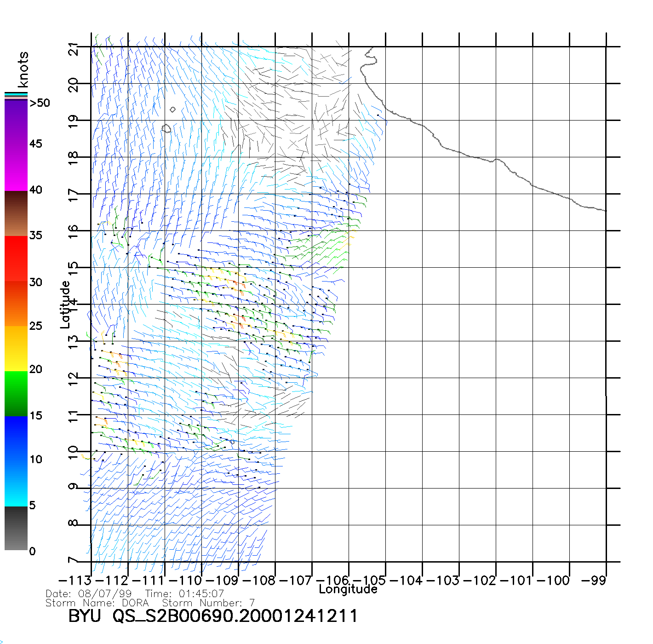Click the magenta 40–45 knots color band

point(16,168)
